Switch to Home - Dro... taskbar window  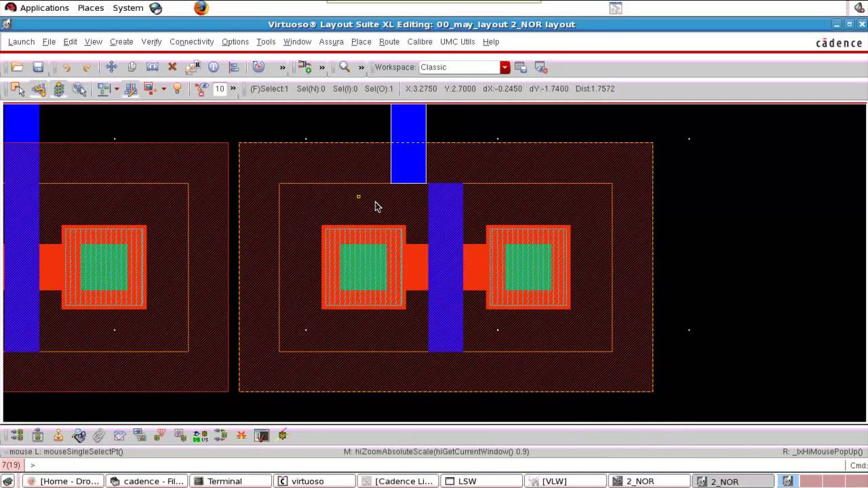click(x=63, y=481)
